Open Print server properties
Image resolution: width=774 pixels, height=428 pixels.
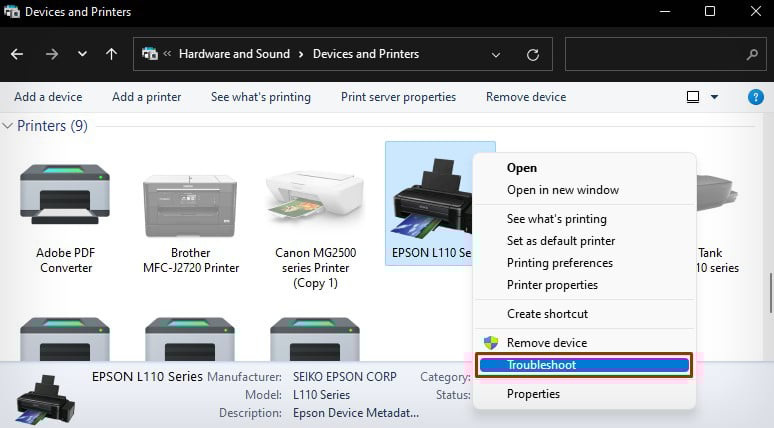tap(398, 97)
